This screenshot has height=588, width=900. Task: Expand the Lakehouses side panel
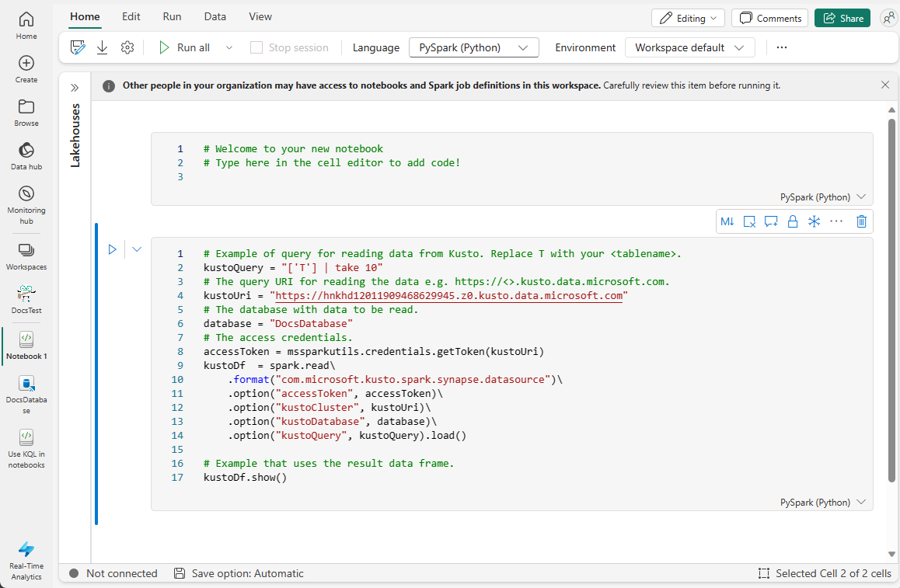click(75, 88)
